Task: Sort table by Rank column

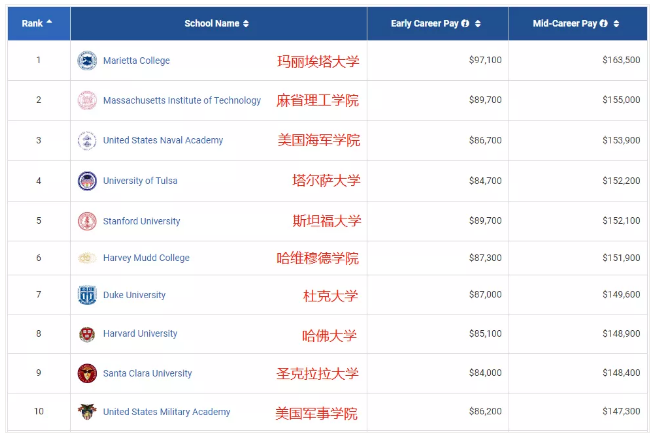Action: pyautogui.click(x=38, y=23)
